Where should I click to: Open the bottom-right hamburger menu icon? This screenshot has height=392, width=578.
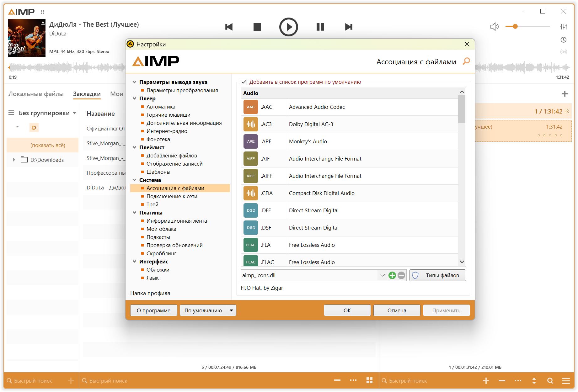566,381
